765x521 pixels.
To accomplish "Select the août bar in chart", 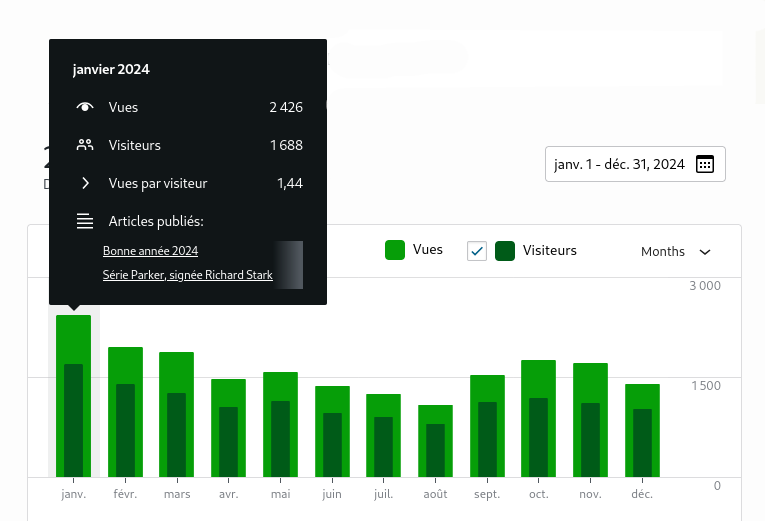I will pos(435,441).
